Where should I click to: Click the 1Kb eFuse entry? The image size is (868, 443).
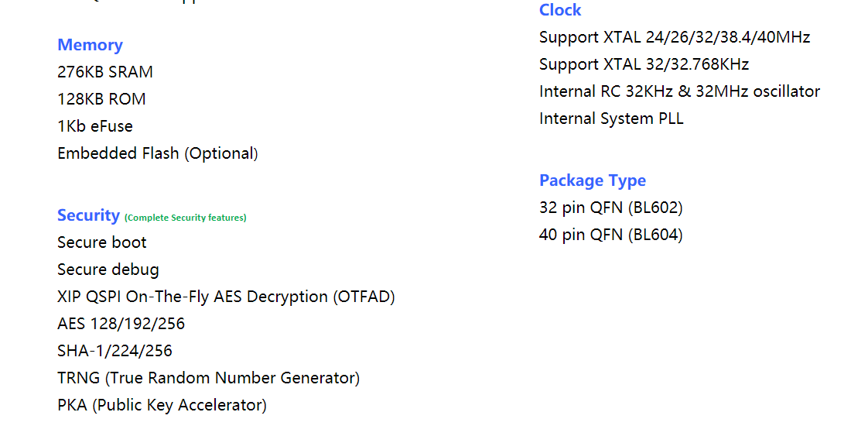coord(95,126)
